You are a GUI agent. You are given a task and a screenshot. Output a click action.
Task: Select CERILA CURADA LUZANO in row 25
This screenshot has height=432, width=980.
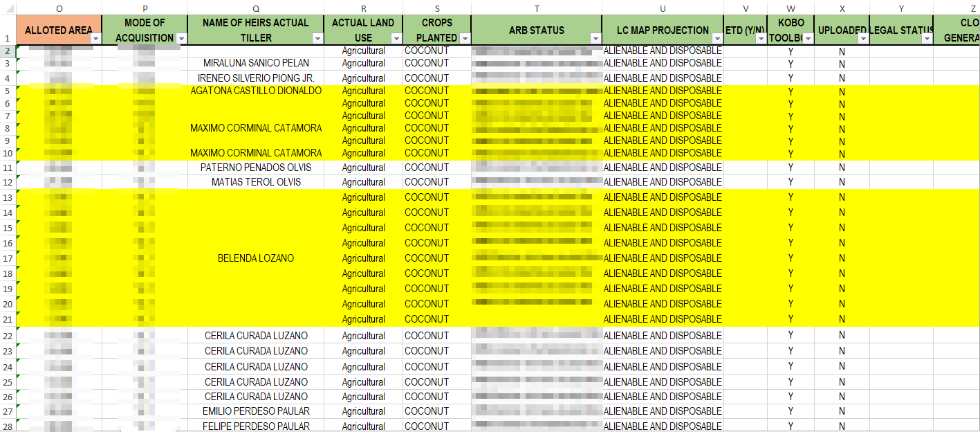pos(256,381)
